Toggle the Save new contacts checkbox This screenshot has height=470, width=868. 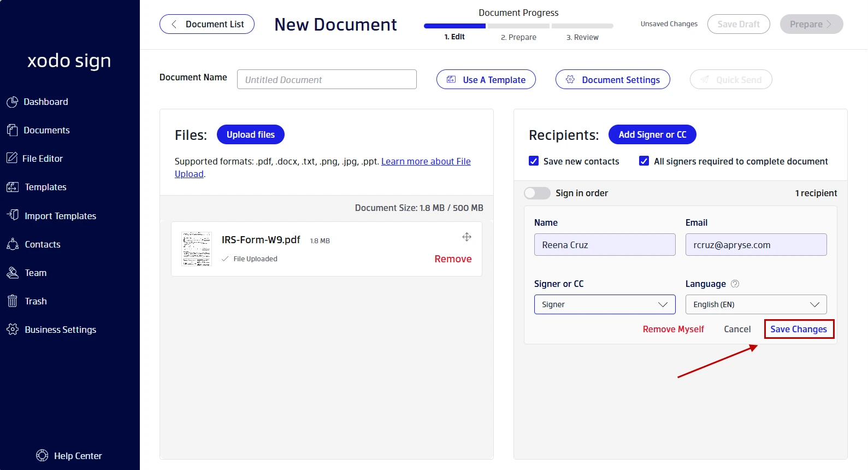534,161
